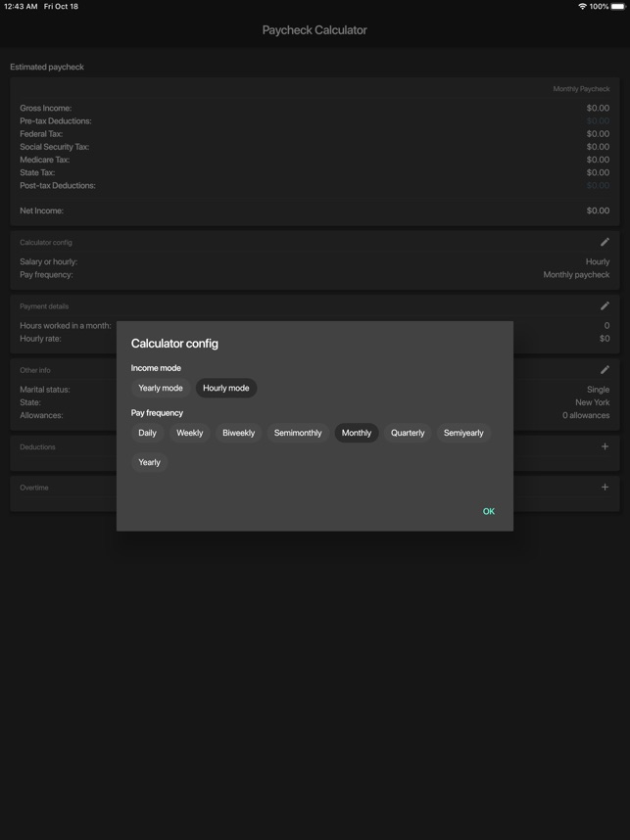This screenshot has width=630, height=840.
Task: Add overtime using the plus icon
Action: click(x=605, y=487)
